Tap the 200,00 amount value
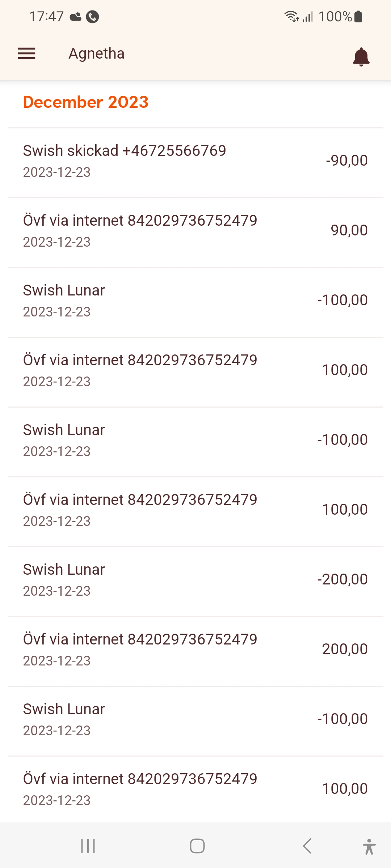This screenshot has width=391, height=868. pyautogui.click(x=345, y=649)
